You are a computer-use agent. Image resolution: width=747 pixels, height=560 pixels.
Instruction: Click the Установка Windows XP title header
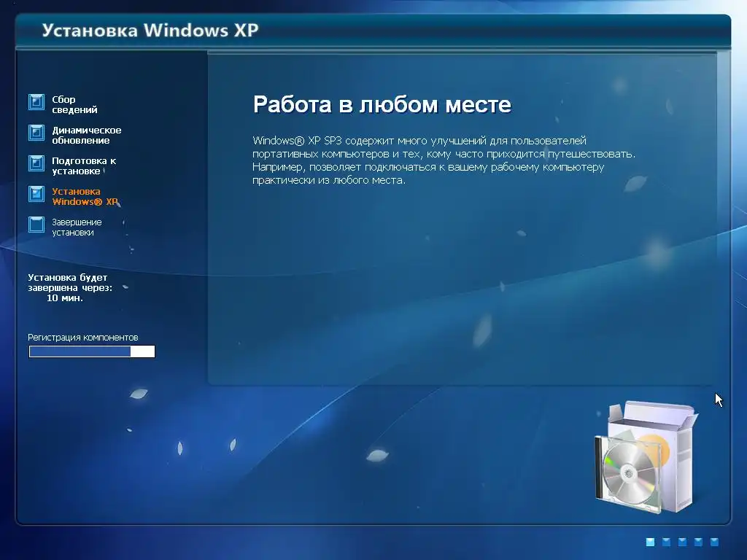150,30
